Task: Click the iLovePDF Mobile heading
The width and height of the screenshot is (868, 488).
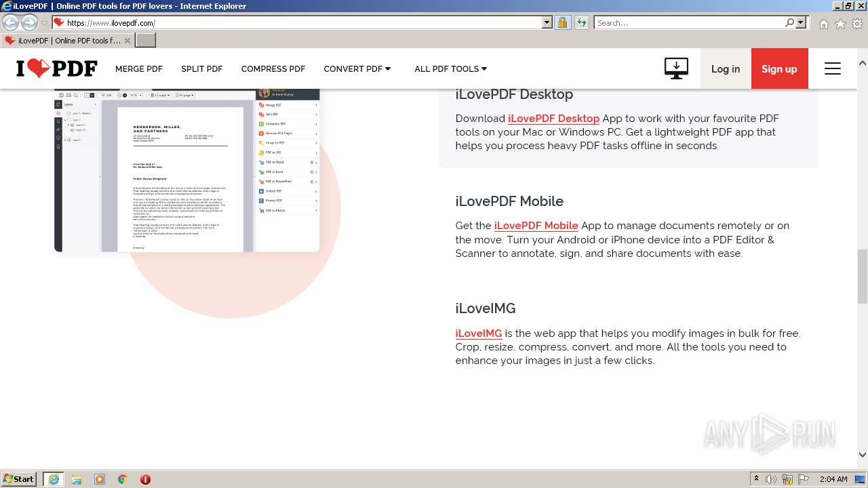Action: 509,201
